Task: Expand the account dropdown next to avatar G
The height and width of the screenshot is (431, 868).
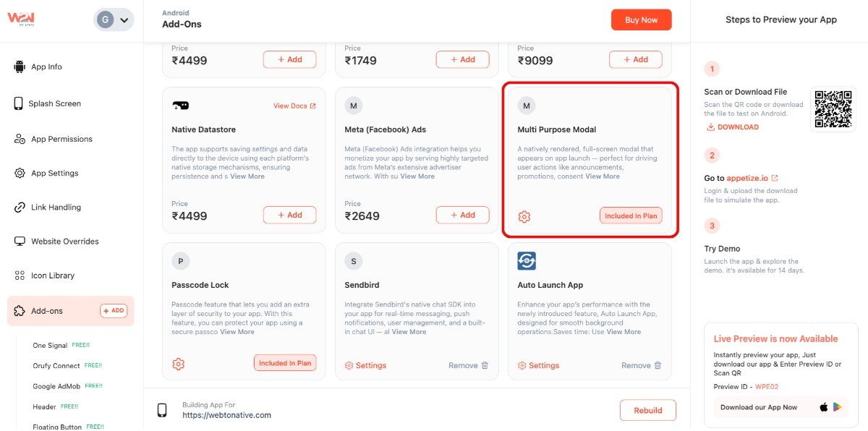Action: pyautogui.click(x=124, y=20)
